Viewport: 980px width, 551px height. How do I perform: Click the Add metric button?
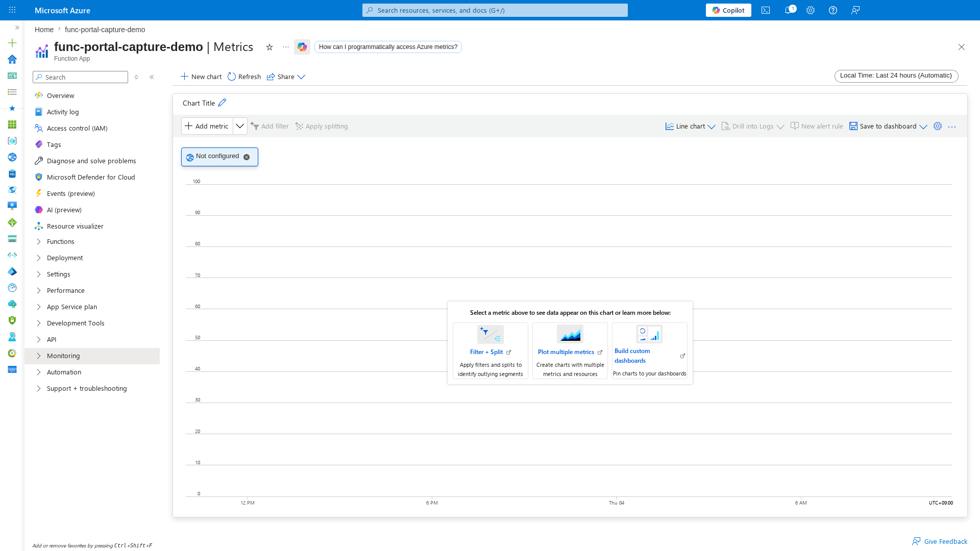click(x=207, y=126)
